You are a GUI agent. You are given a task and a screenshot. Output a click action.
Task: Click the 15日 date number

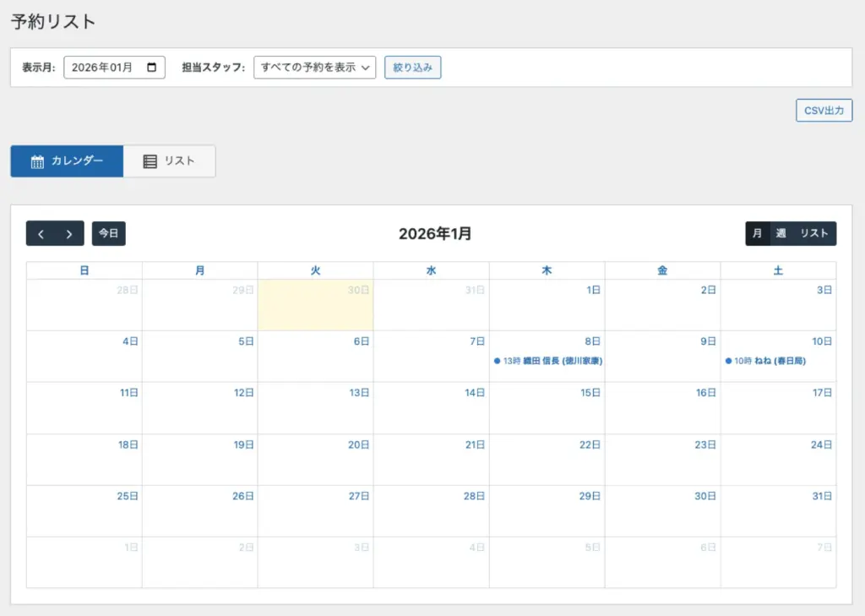click(x=590, y=393)
